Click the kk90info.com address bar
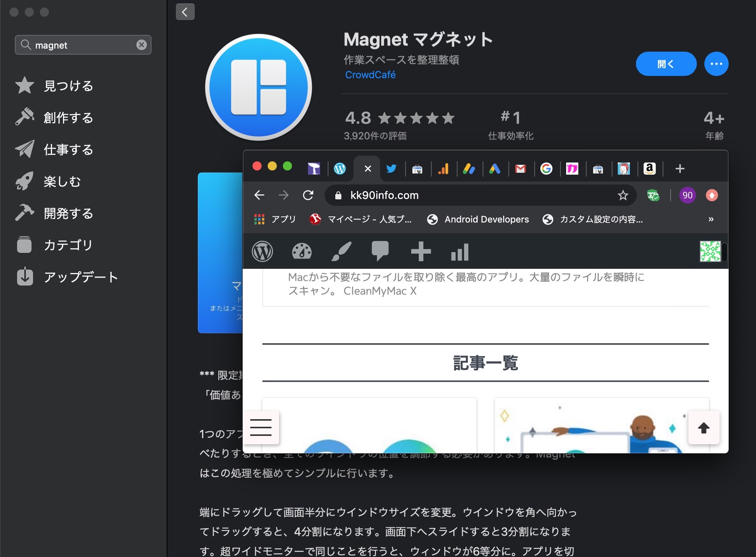 480,195
